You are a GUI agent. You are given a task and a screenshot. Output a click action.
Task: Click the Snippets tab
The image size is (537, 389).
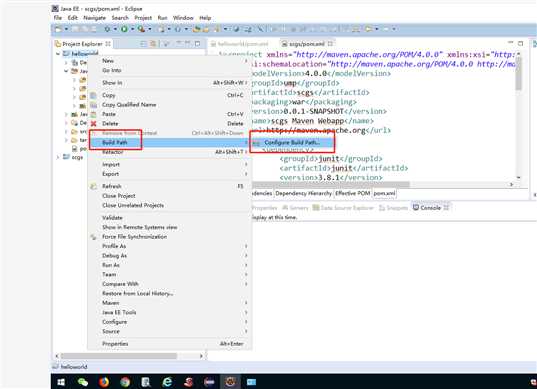click(x=394, y=208)
